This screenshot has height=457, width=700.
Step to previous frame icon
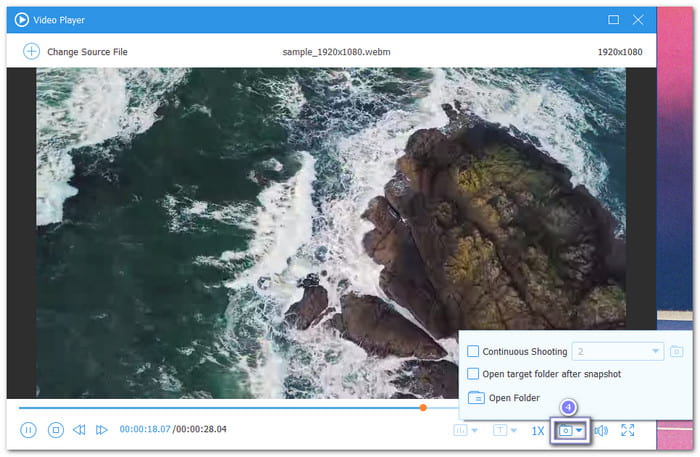79,430
